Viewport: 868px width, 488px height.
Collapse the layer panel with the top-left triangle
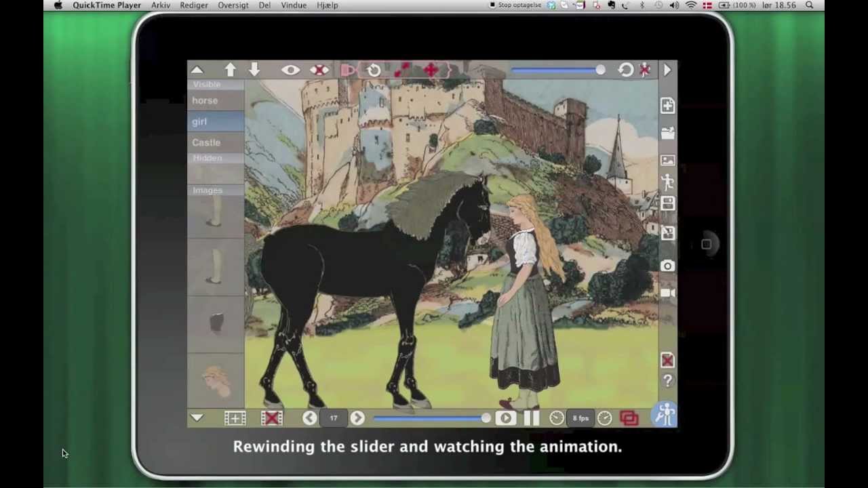click(197, 70)
